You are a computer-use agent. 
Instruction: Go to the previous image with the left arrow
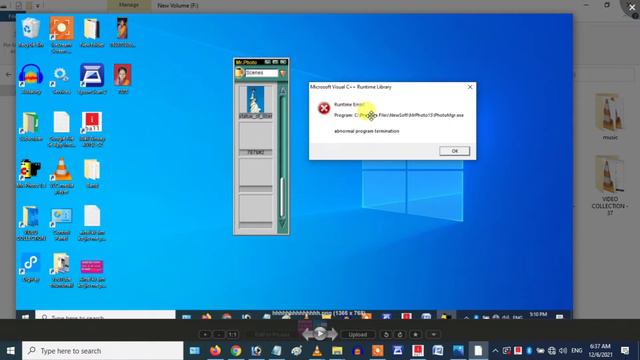(307, 334)
